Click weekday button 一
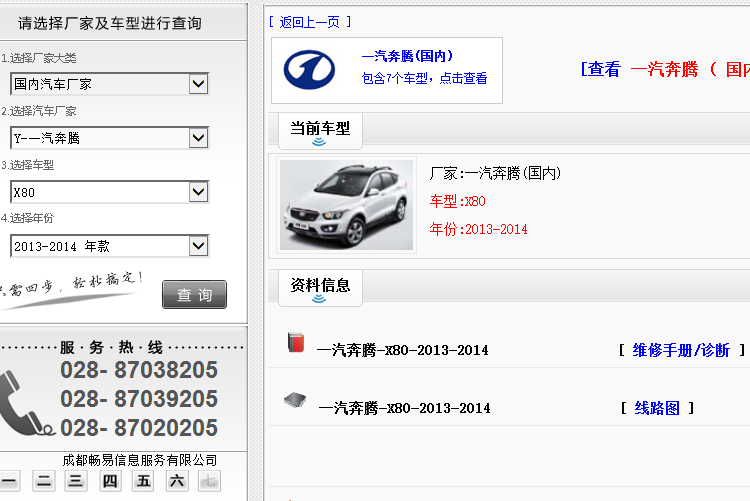The image size is (750, 501). click(10, 481)
